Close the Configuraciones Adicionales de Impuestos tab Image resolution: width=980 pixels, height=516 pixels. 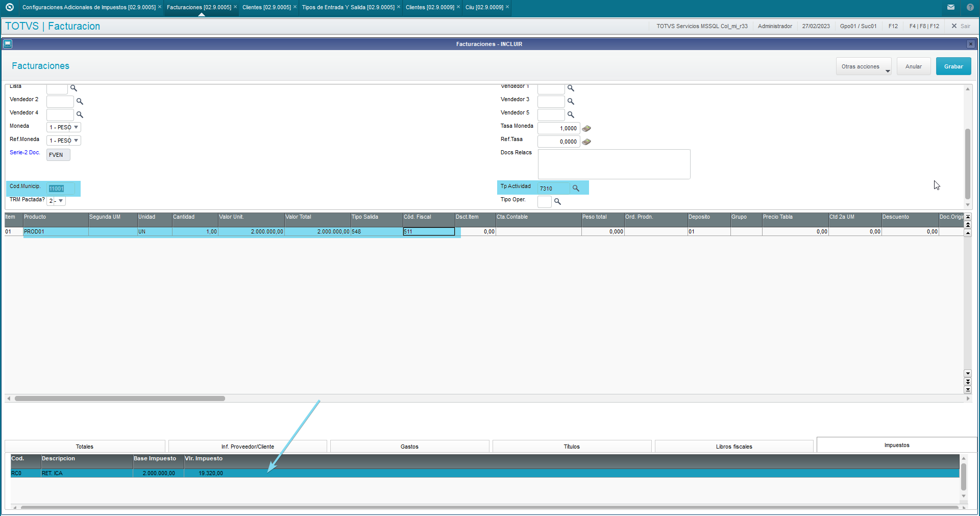[160, 7]
